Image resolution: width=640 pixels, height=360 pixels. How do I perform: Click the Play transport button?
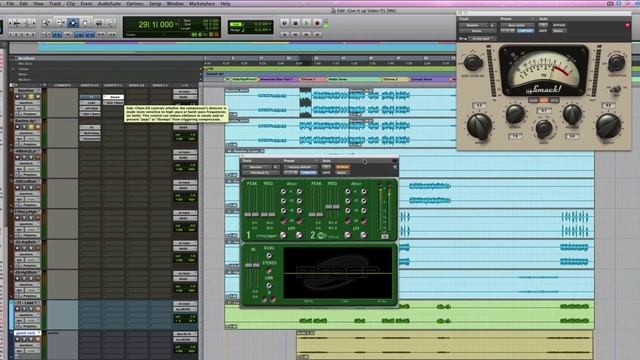click(x=306, y=23)
